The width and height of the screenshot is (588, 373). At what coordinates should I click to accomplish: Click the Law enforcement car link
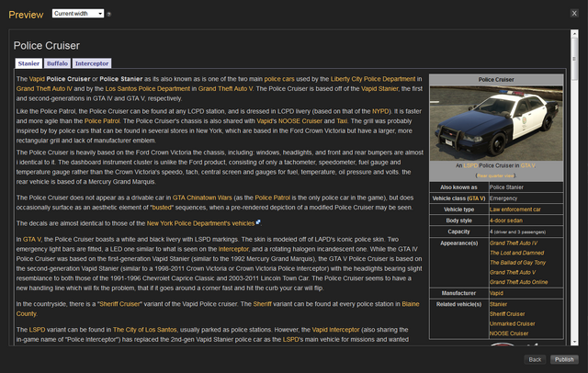click(x=514, y=209)
